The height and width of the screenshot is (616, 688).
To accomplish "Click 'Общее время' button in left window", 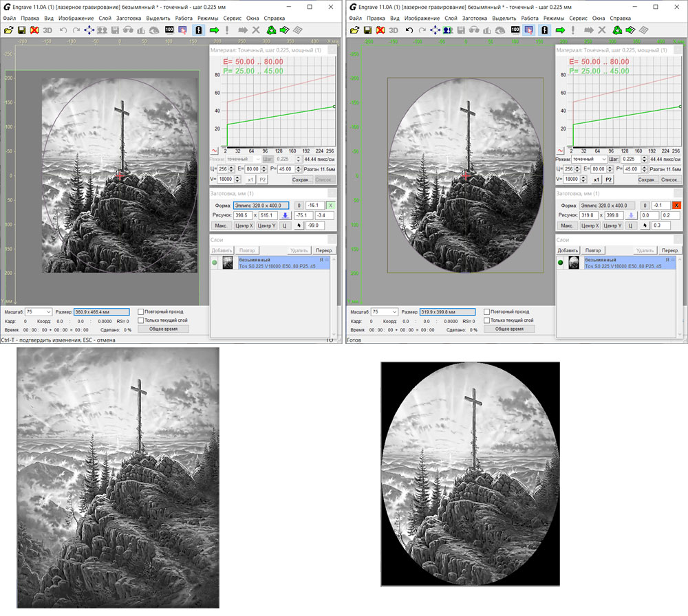I will [163, 329].
